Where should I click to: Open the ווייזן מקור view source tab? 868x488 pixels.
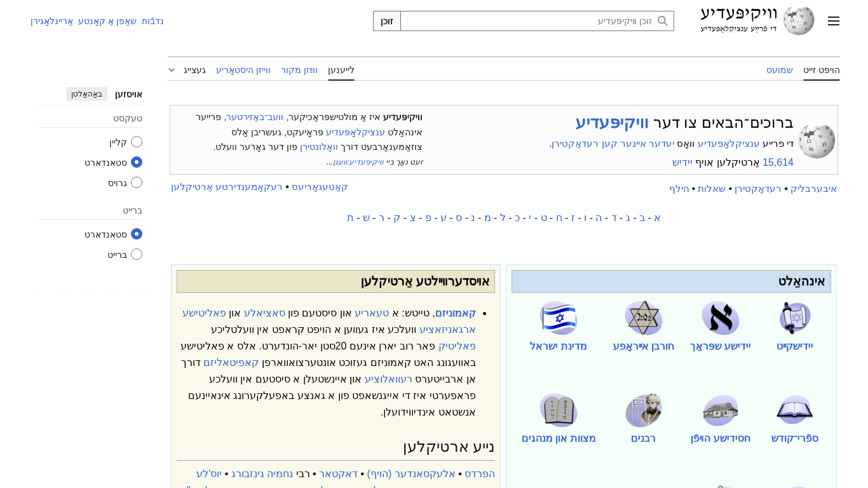click(x=299, y=70)
